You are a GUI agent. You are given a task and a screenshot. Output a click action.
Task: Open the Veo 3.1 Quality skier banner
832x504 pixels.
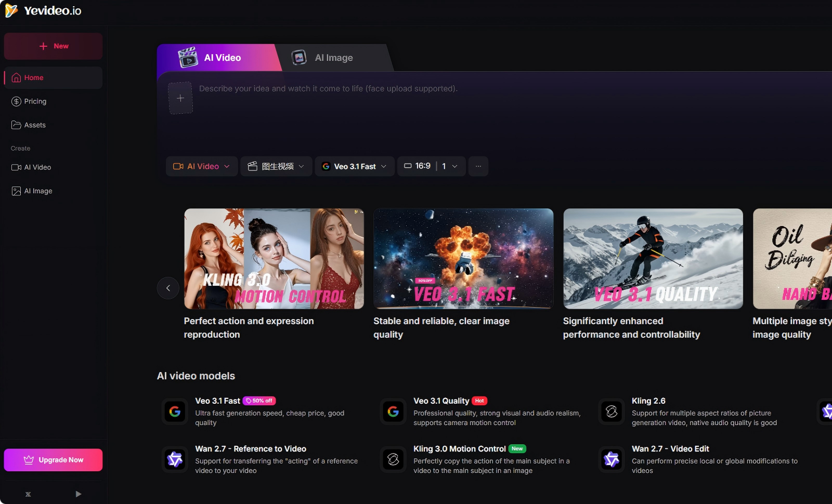653,259
